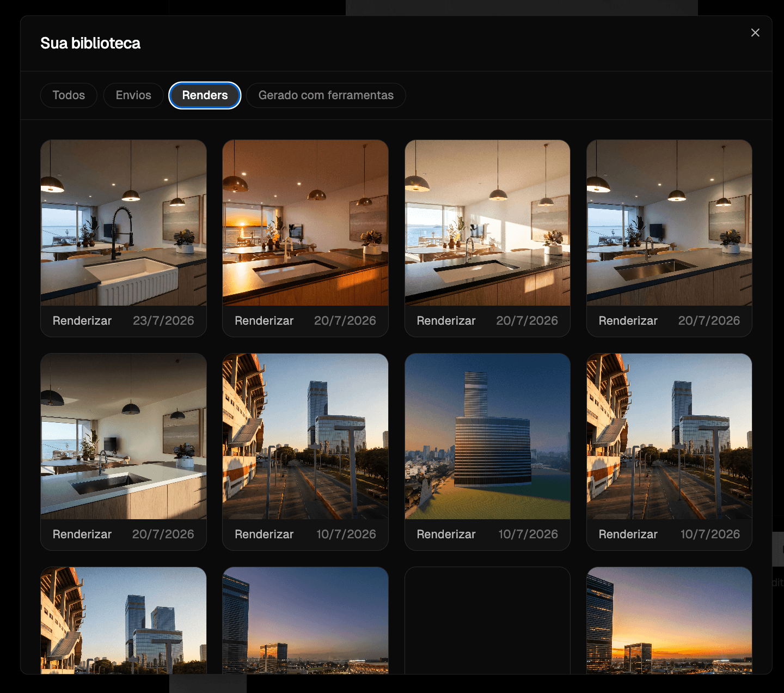Close the Sua biblioteca dialog
The image size is (784, 693).
click(755, 33)
